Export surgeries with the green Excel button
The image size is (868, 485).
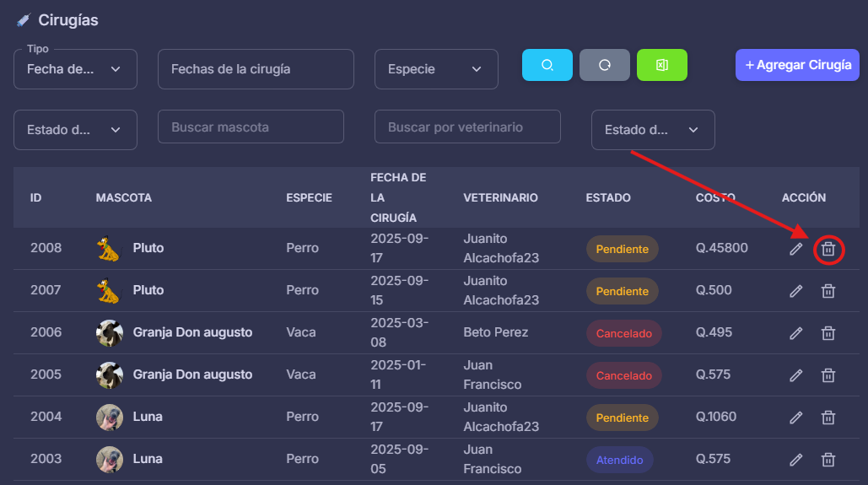tap(661, 65)
